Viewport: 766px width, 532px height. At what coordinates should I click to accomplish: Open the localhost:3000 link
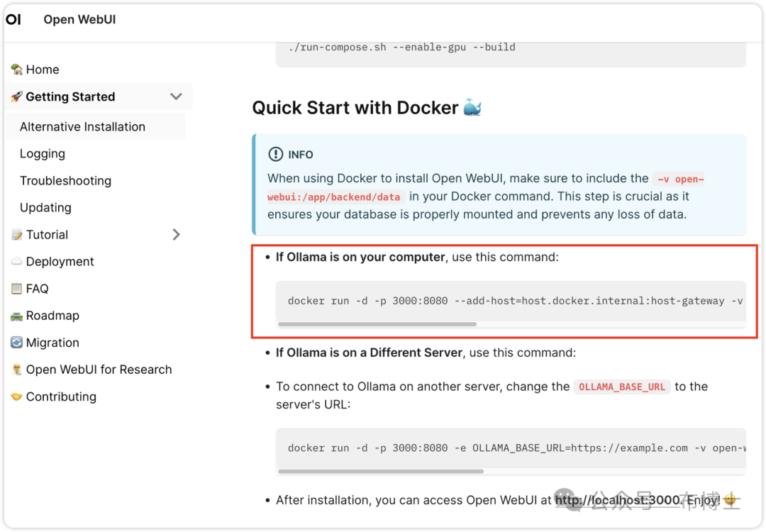[618, 500]
